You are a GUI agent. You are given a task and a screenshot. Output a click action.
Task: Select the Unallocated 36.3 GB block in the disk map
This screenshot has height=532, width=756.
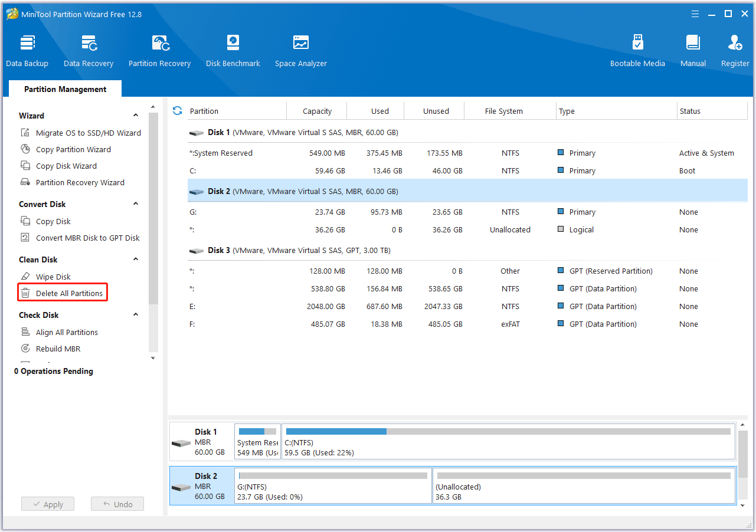tap(584, 486)
